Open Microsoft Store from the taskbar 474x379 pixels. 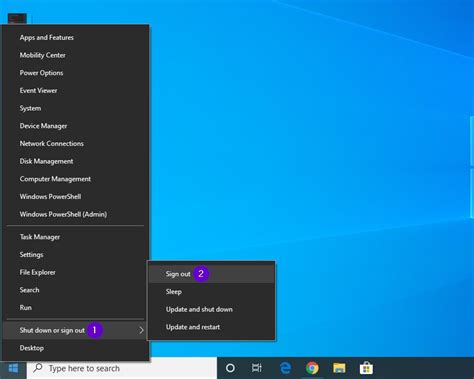[366, 368]
